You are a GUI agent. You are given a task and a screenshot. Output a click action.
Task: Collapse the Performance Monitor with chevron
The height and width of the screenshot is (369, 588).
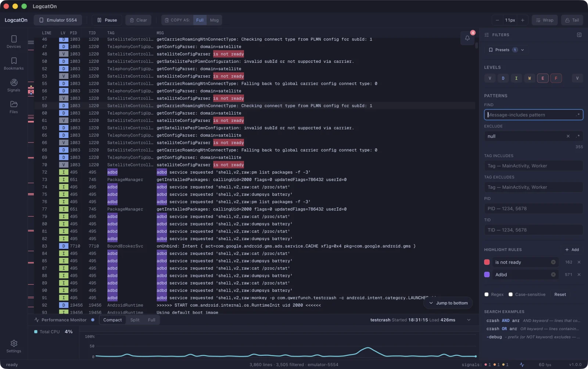coord(469,320)
